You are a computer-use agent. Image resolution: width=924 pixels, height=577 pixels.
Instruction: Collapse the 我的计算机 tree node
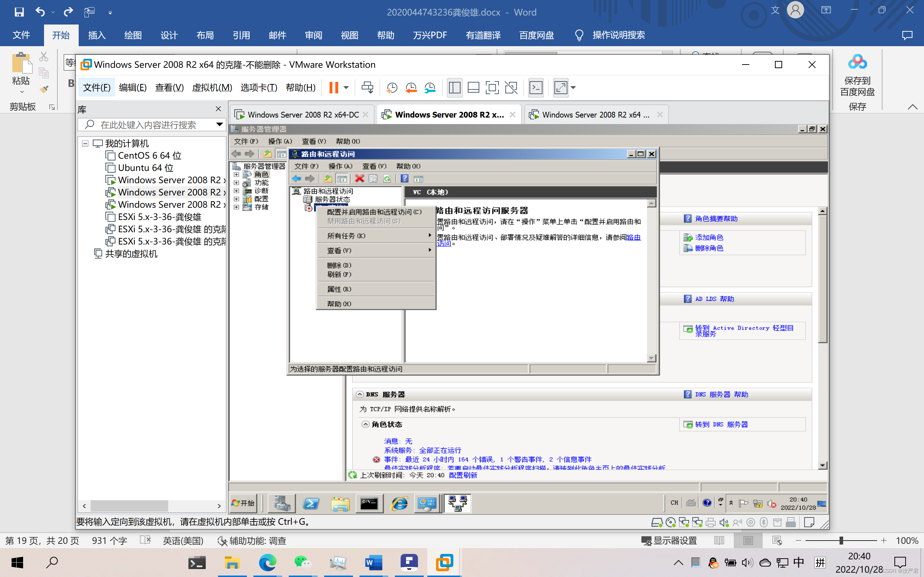point(85,144)
